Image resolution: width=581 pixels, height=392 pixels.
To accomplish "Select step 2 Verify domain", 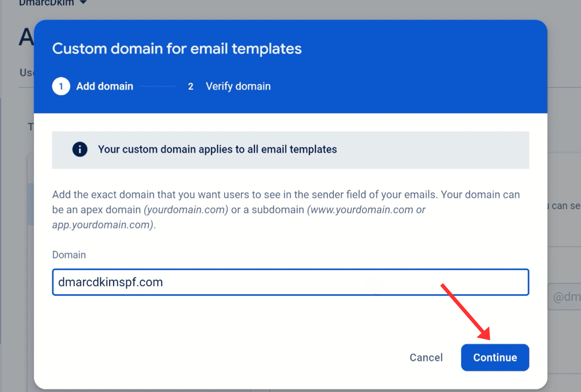I will 229,86.
